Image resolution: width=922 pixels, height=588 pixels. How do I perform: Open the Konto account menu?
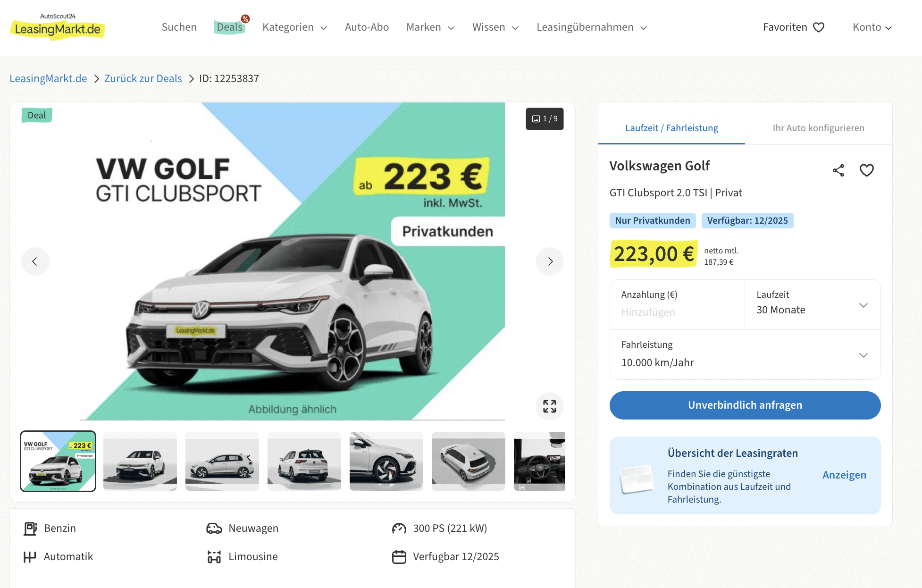(872, 27)
